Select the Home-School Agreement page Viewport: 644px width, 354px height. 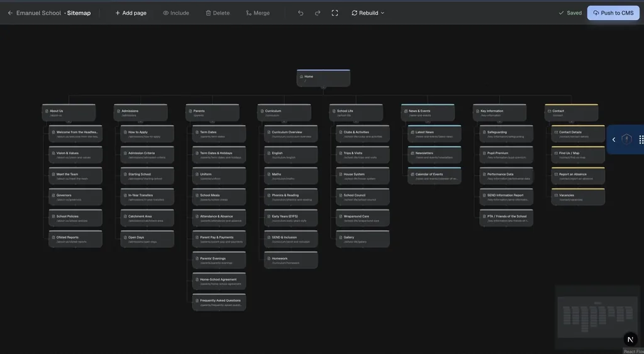point(219,281)
